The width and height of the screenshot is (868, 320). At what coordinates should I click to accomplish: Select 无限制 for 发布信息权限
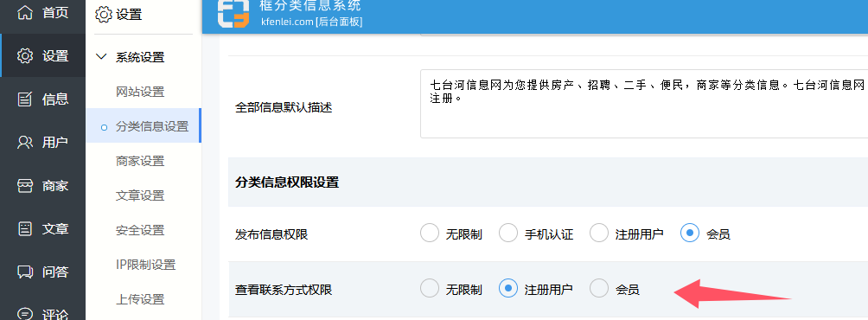[430, 234]
